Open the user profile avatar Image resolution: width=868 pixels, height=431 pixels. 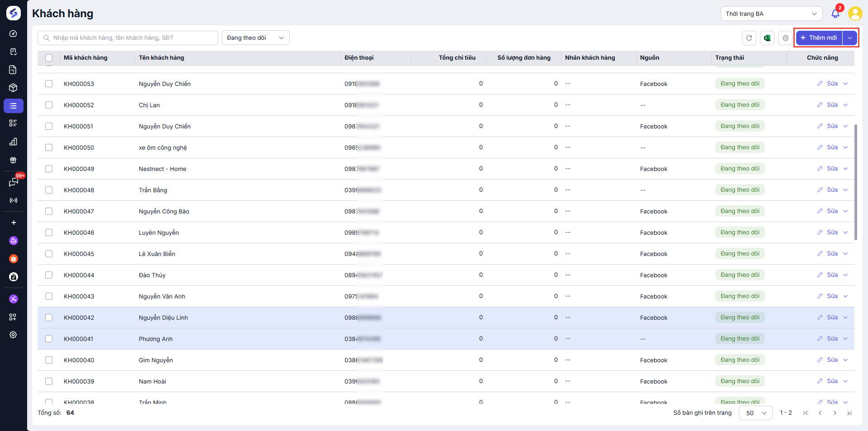click(x=855, y=14)
